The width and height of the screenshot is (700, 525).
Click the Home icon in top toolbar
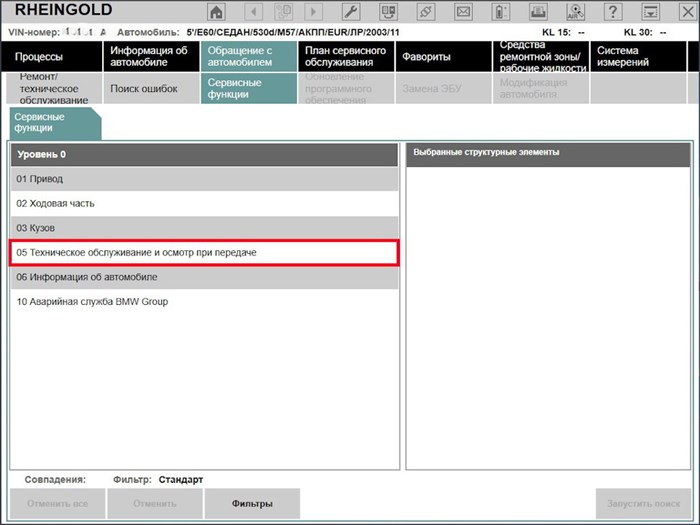[216, 12]
